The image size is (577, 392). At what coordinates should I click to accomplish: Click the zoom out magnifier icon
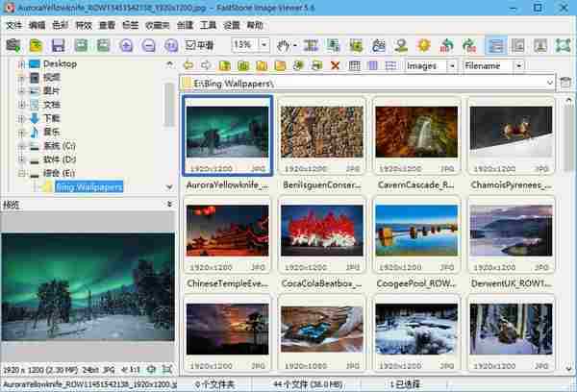[149, 45]
